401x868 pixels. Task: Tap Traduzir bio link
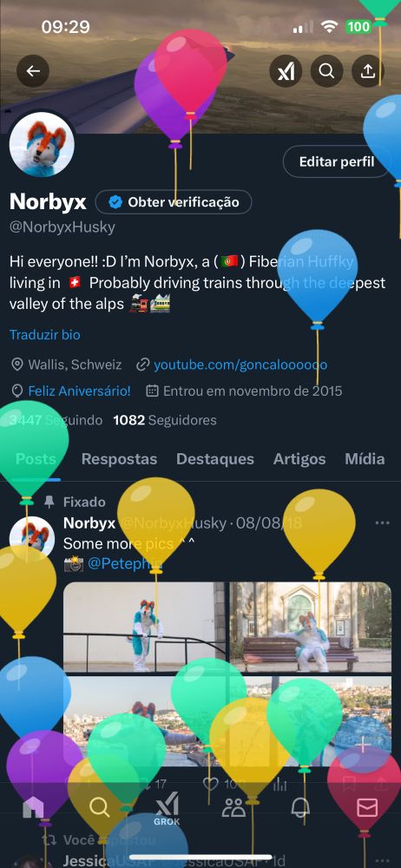[45, 334]
